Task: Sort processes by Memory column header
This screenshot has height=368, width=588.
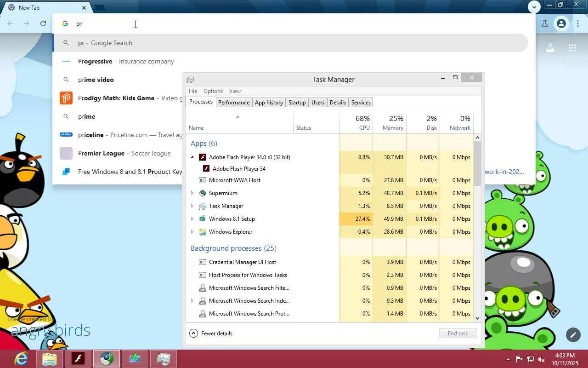Action: (x=390, y=123)
